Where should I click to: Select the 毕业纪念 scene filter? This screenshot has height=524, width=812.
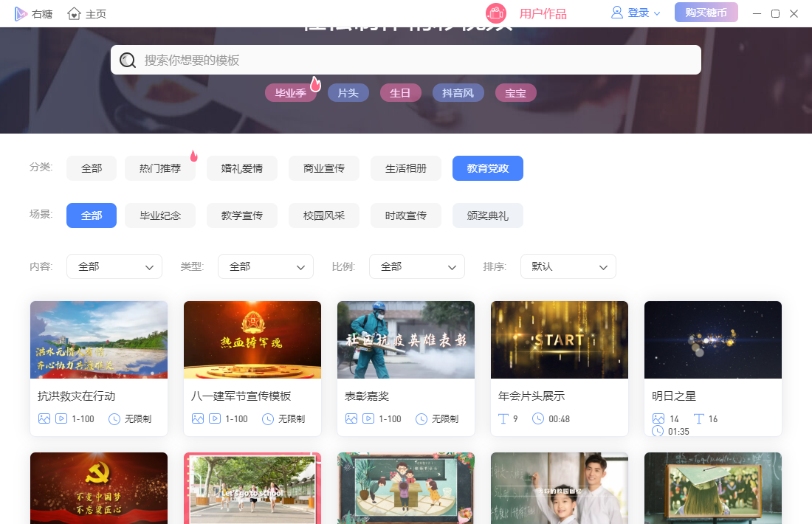(x=160, y=216)
